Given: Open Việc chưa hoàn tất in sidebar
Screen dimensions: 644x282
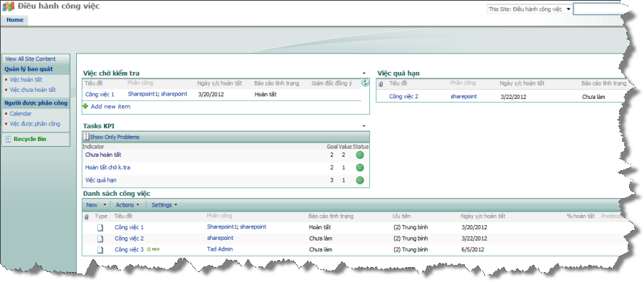Looking at the screenshot, I should click(33, 90).
